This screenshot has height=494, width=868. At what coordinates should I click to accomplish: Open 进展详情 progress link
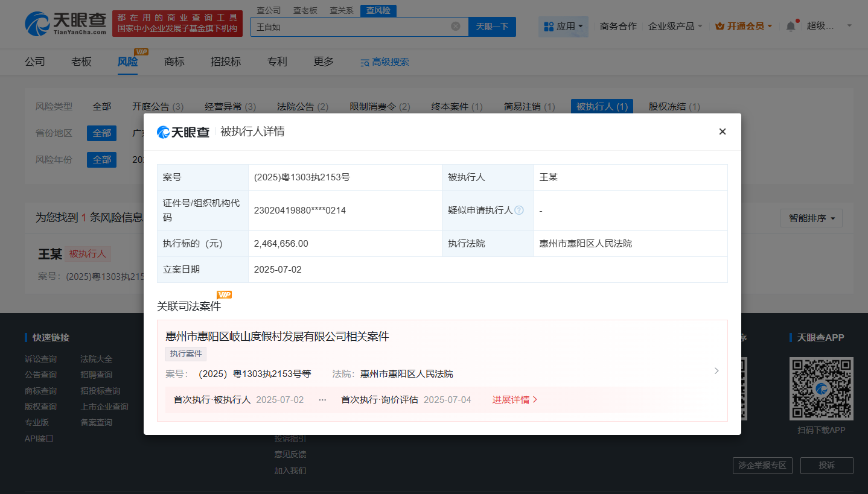(x=514, y=400)
